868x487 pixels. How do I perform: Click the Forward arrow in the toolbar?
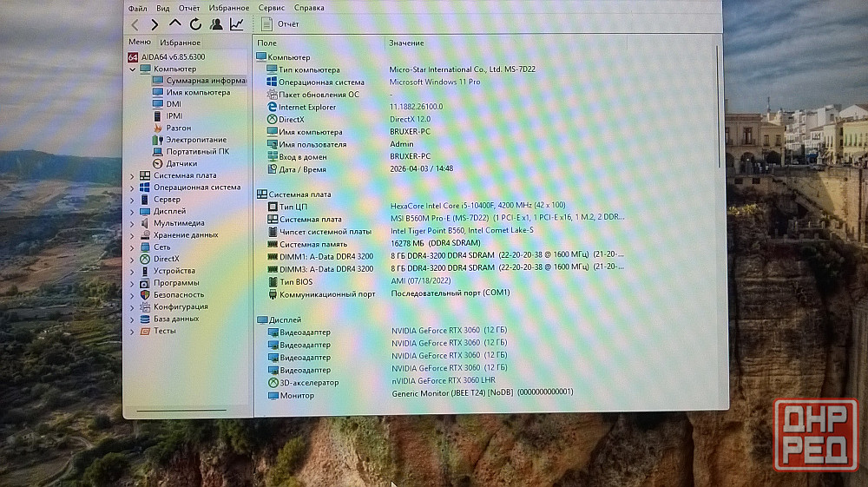[155, 24]
